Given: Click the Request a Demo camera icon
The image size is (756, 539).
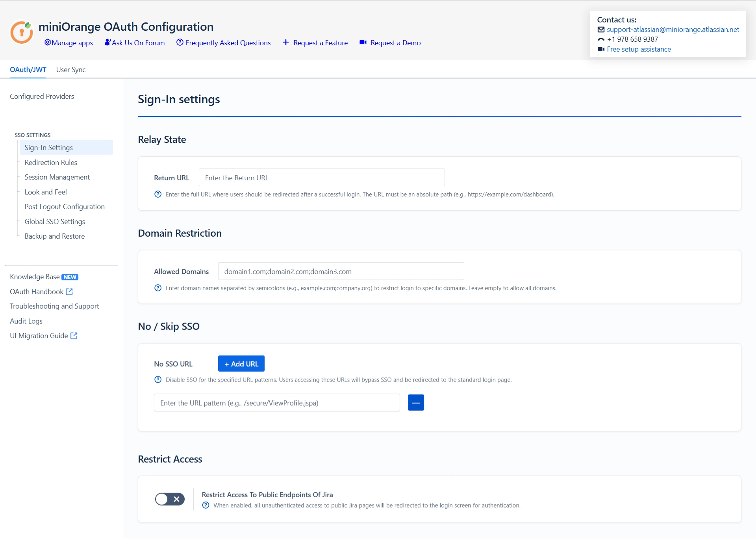Looking at the screenshot, I should click(x=363, y=43).
